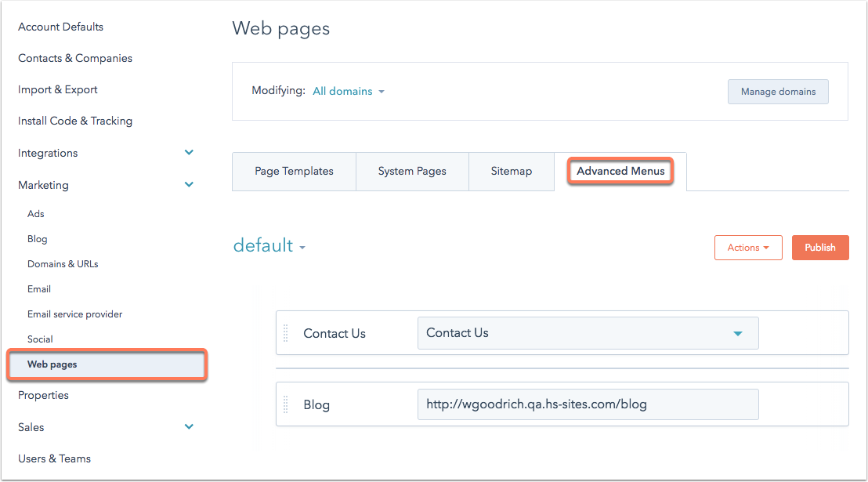Open the default menu selector dropdown
The width and height of the screenshot is (868, 482).
coord(269,245)
